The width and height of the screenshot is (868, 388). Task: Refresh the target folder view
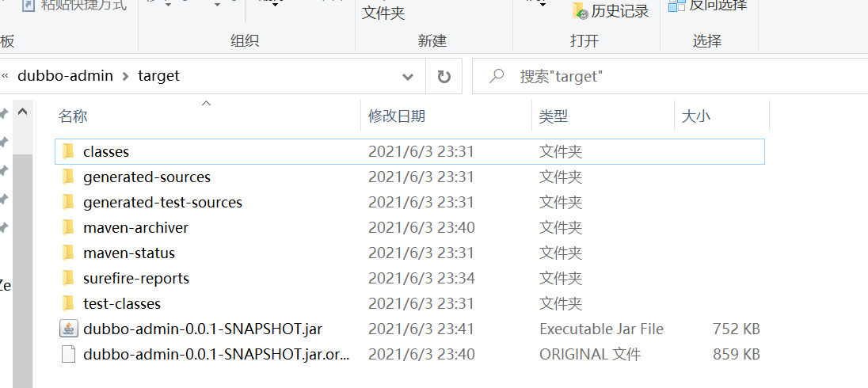[444, 76]
